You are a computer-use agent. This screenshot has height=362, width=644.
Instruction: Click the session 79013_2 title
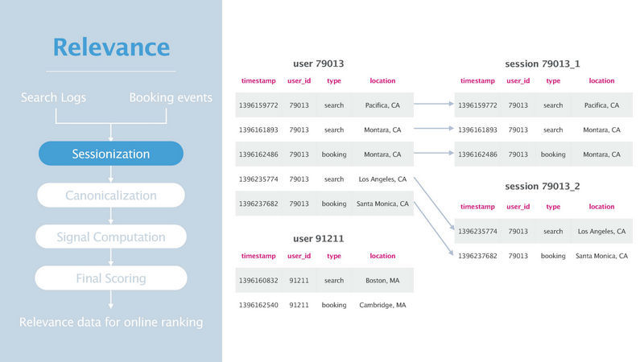click(x=542, y=187)
